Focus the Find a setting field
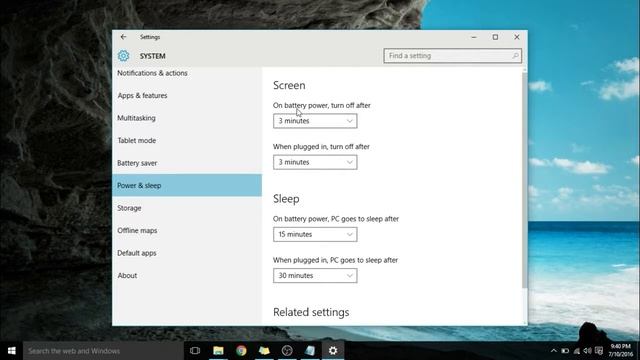This screenshot has height=360, width=640. tap(452, 56)
